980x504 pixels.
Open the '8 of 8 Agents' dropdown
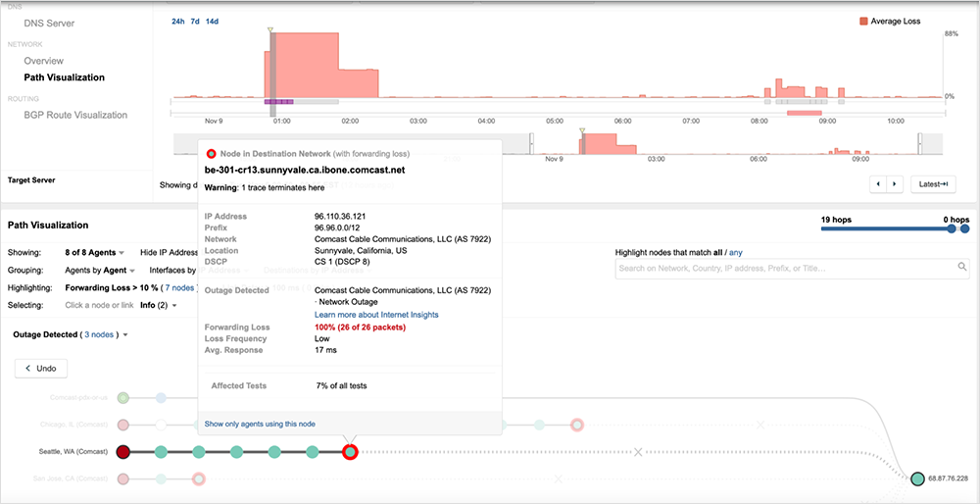(96, 252)
